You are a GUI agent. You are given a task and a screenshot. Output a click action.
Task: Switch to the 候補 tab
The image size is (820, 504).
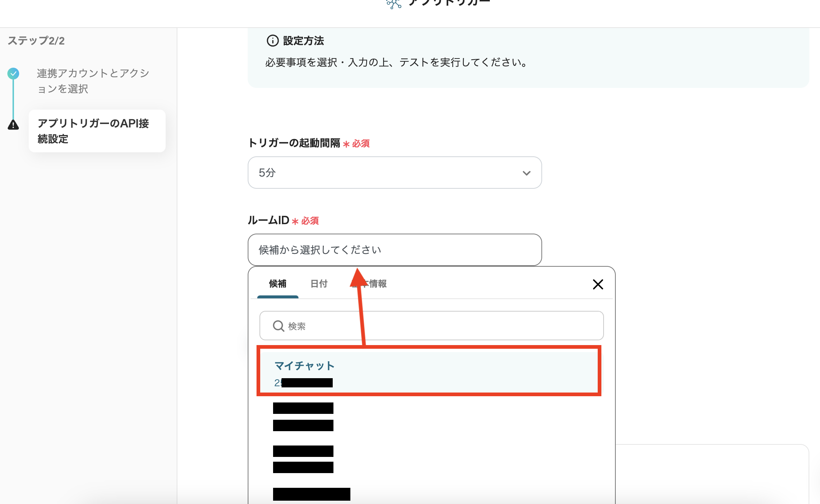(x=278, y=284)
